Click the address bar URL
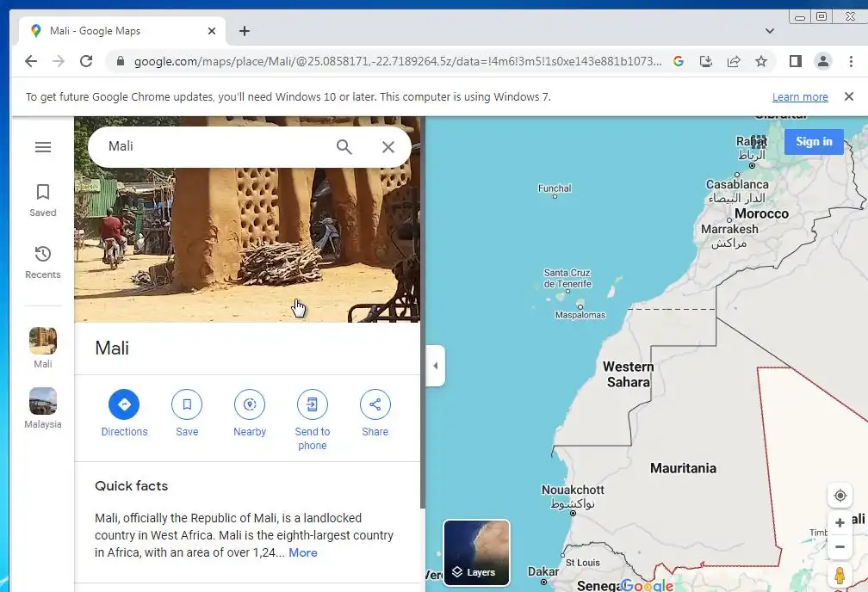868x592 pixels. click(398, 61)
